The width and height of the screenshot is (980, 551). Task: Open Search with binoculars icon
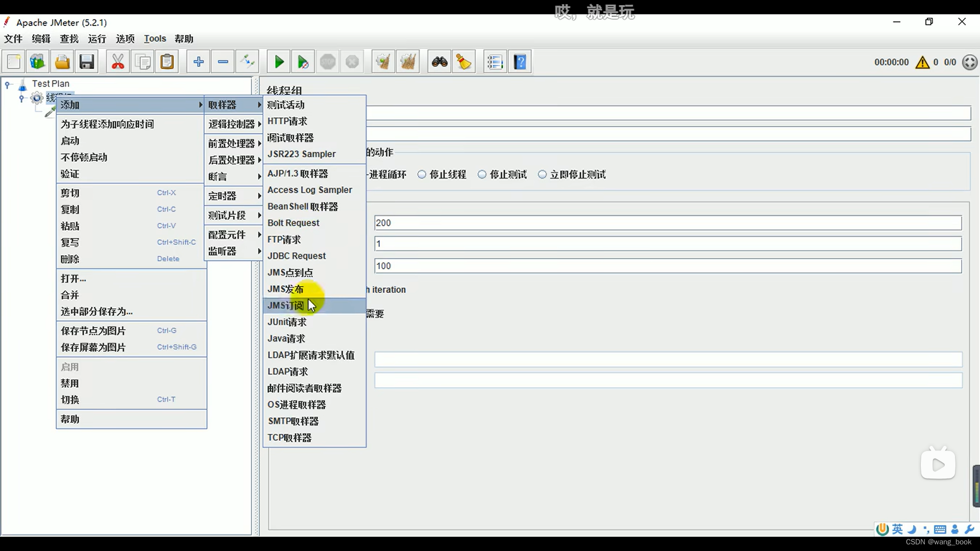(439, 62)
